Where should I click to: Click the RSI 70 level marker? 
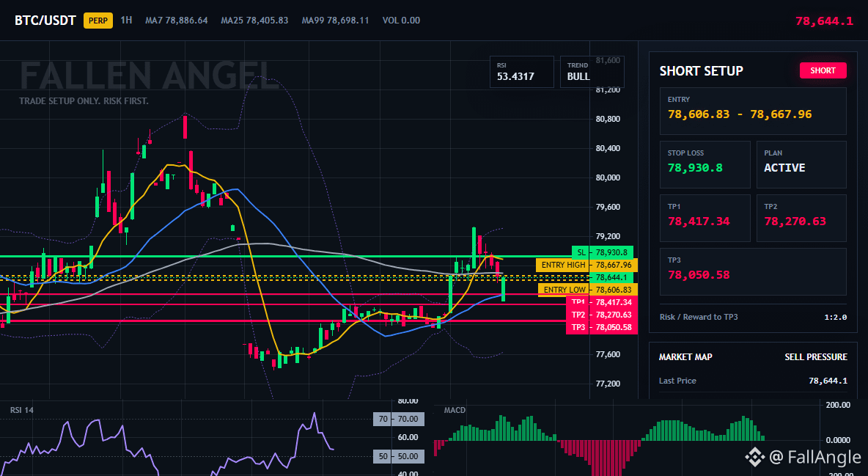click(399, 419)
